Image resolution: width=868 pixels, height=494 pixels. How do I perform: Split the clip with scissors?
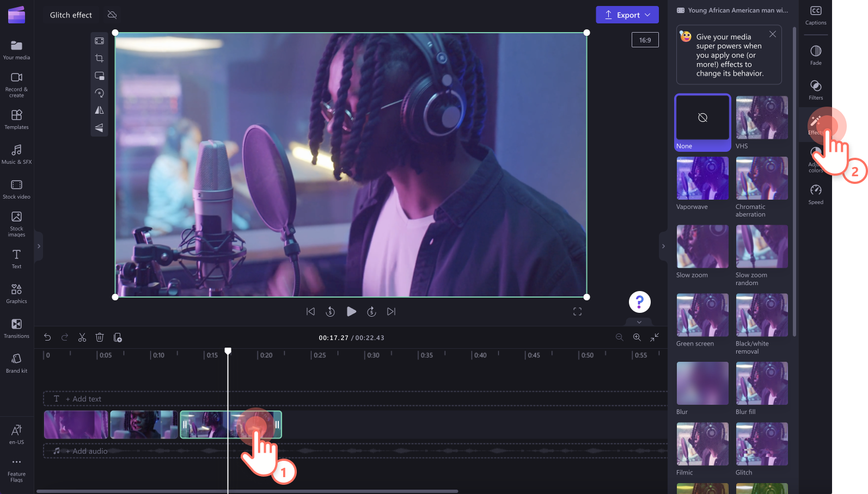click(82, 337)
